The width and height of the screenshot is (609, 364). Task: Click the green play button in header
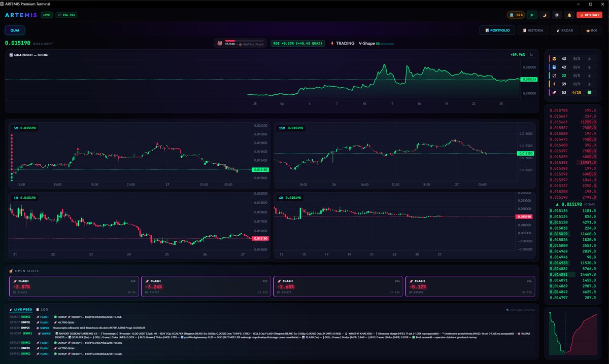[x=532, y=15]
